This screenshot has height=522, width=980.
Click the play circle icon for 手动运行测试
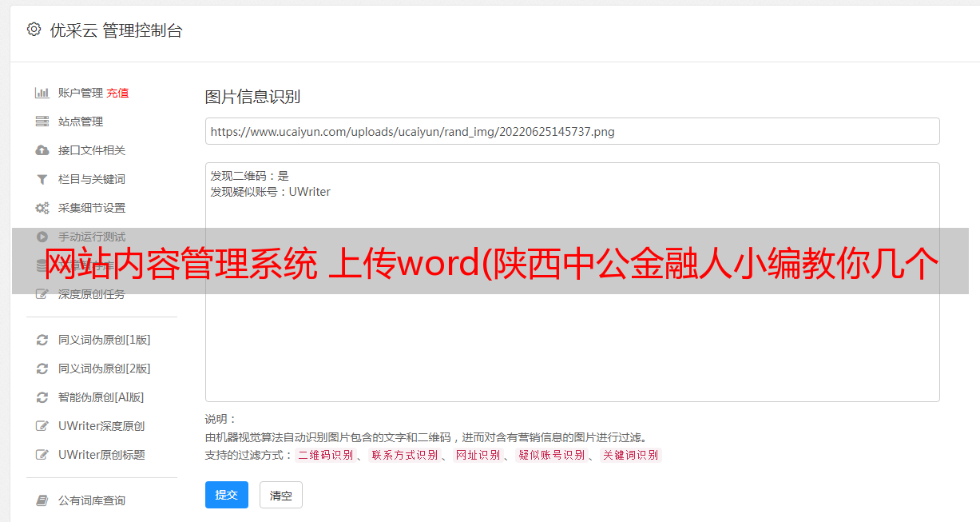click(42, 237)
